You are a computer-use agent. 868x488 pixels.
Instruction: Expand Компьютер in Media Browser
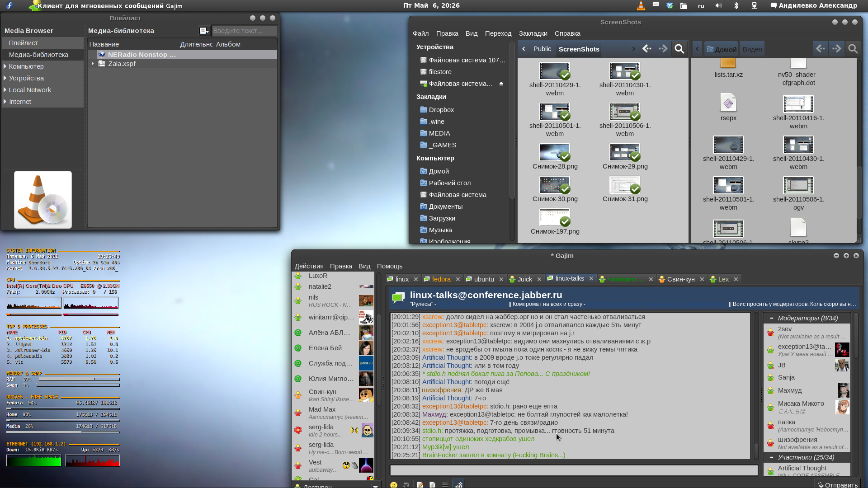[5, 66]
